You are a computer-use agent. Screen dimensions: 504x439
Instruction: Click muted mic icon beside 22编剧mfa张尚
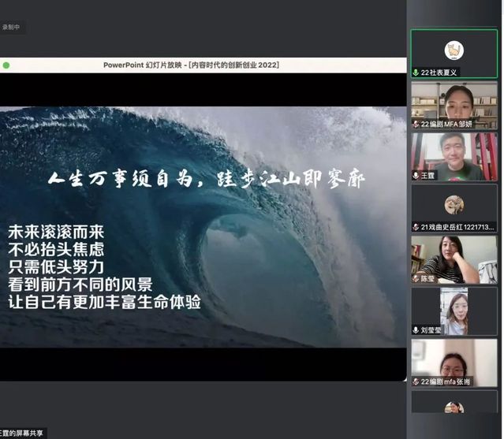point(416,381)
